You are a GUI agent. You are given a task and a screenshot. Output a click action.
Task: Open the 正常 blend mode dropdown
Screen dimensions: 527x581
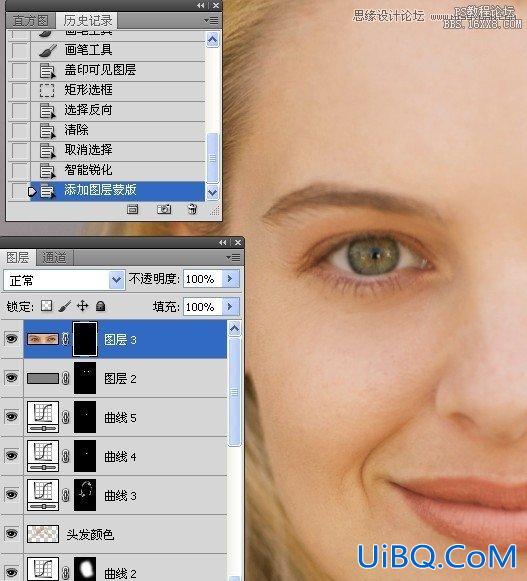64,280
